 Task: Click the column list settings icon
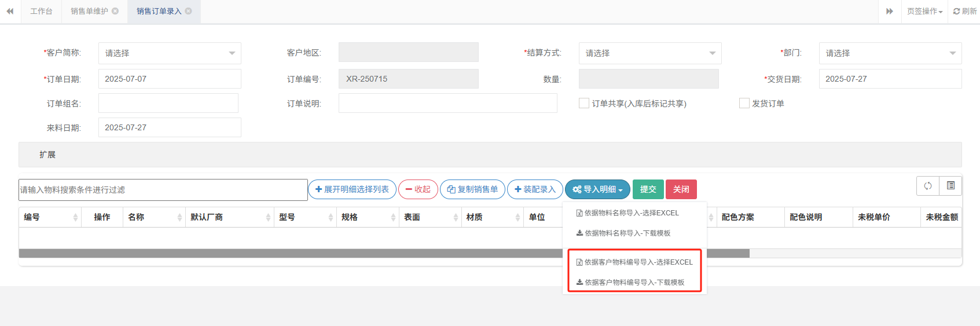pos(950,186)
